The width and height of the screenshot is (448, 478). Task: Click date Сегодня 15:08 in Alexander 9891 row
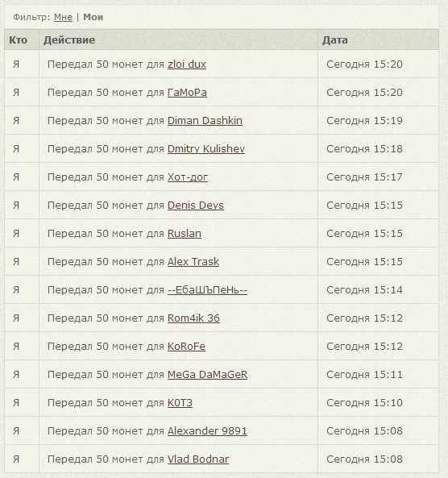click(x=364, y=431)
